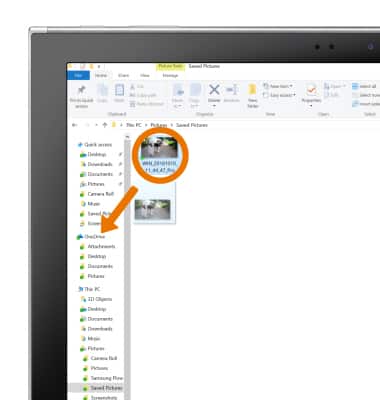Open the recent locations dropdown arrow

(x=96, y=125)
